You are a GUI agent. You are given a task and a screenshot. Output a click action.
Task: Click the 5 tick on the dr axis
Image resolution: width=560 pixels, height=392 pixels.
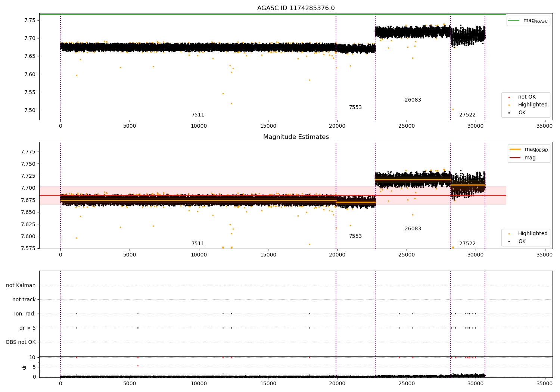pos(34,367)
